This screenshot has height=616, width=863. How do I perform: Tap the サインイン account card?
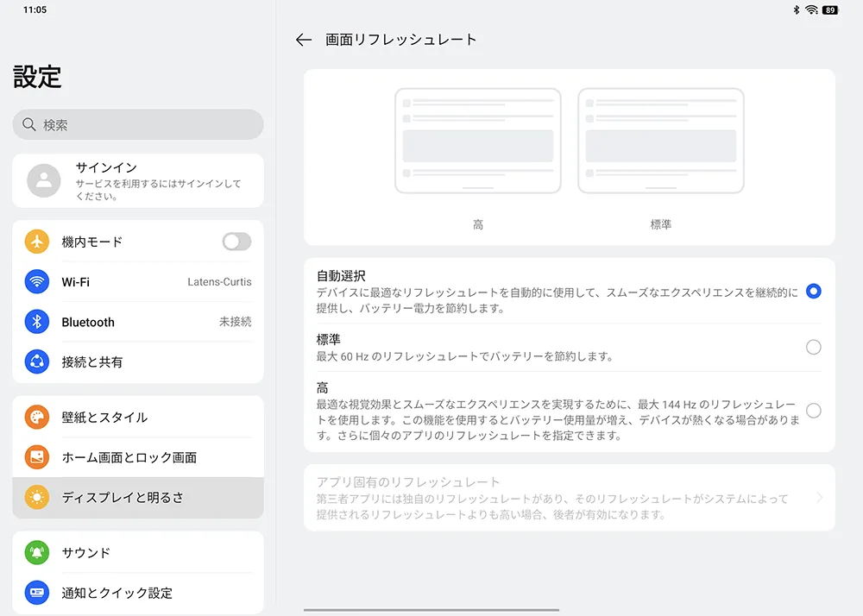pos(138,180)
